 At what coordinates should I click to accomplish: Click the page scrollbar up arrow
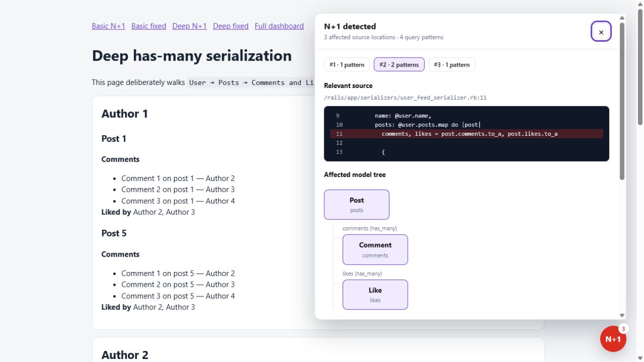640,4
